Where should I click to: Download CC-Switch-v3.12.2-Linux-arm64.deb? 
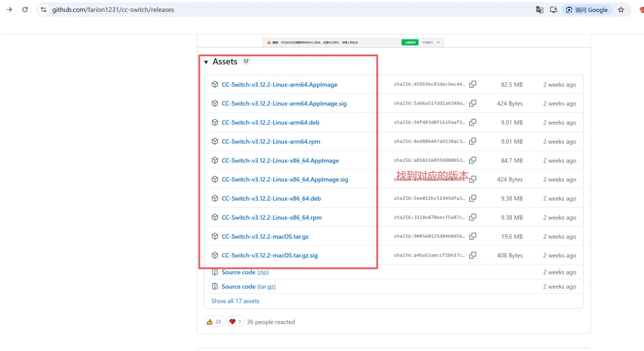(270, 122)
